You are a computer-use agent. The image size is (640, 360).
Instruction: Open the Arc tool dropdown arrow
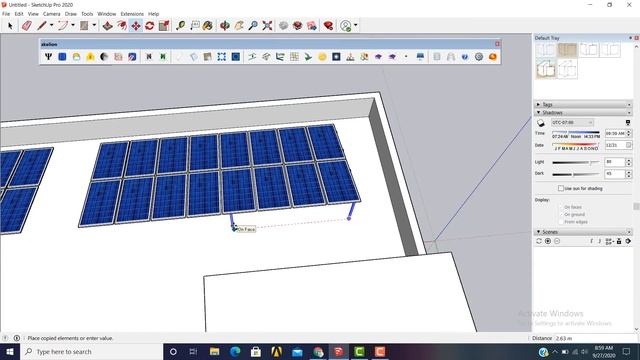point(73,25)
